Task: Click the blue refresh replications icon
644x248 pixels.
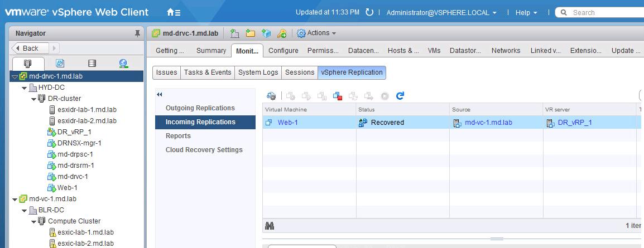Action: [x=400, y=96]
